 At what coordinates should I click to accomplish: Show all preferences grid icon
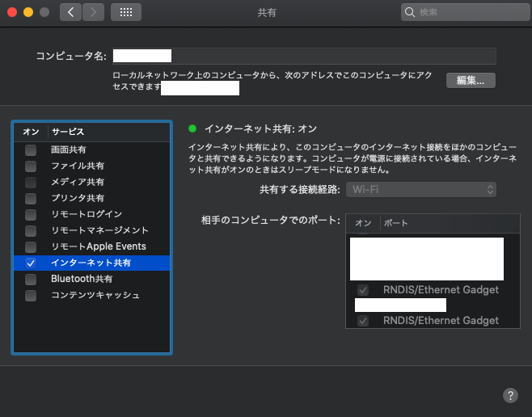tap(126, 13)
